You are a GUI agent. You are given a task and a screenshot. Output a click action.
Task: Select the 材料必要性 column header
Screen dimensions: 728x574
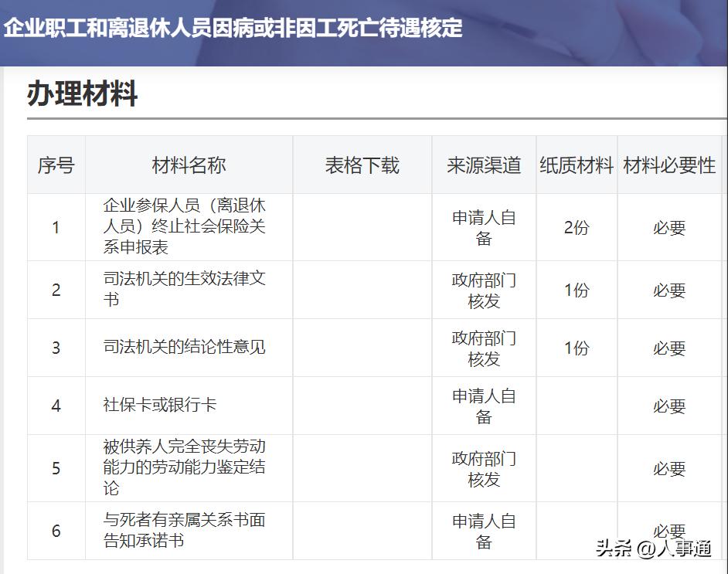pos(669,165)
